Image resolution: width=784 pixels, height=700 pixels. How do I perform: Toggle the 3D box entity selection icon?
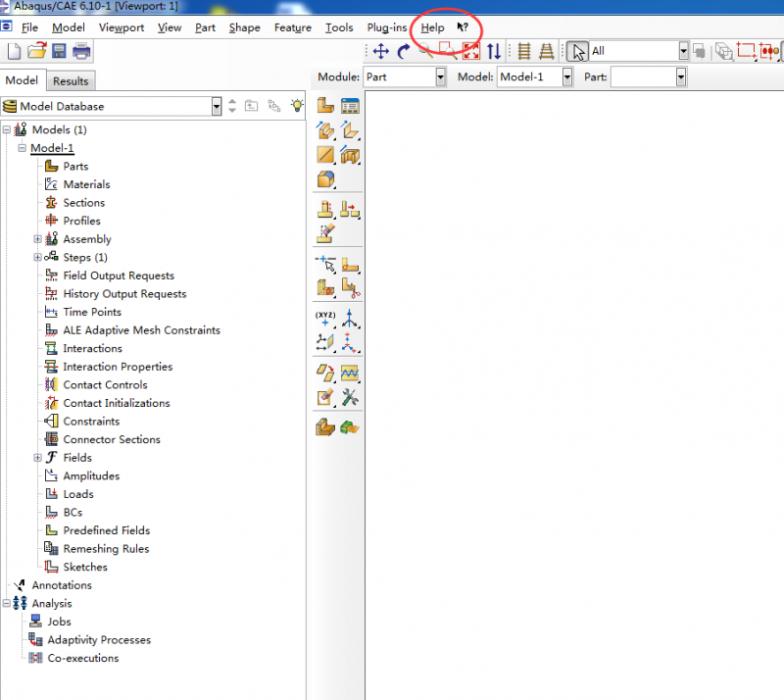[x=723, y=51]
